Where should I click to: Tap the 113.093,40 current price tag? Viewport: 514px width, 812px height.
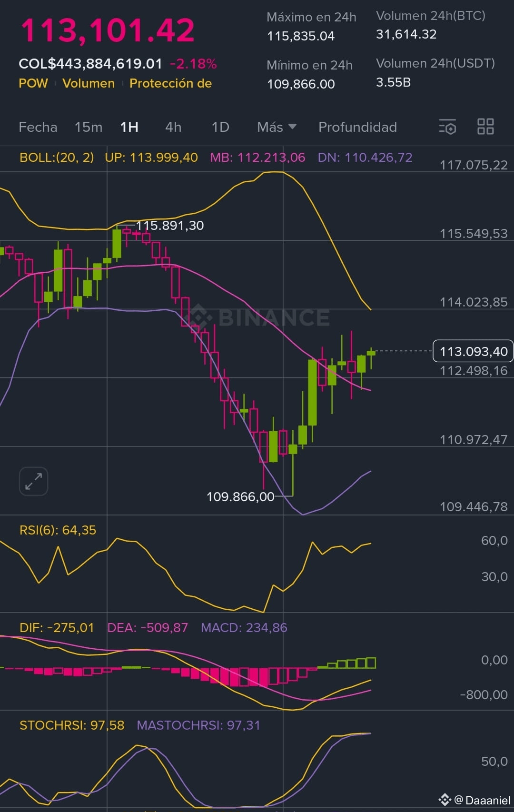tap(473, 351)
